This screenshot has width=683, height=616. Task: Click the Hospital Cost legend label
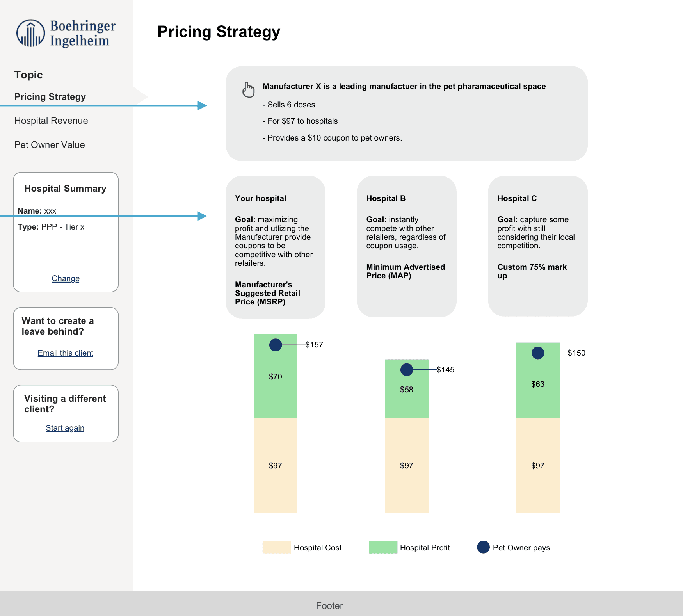point(318,548)
